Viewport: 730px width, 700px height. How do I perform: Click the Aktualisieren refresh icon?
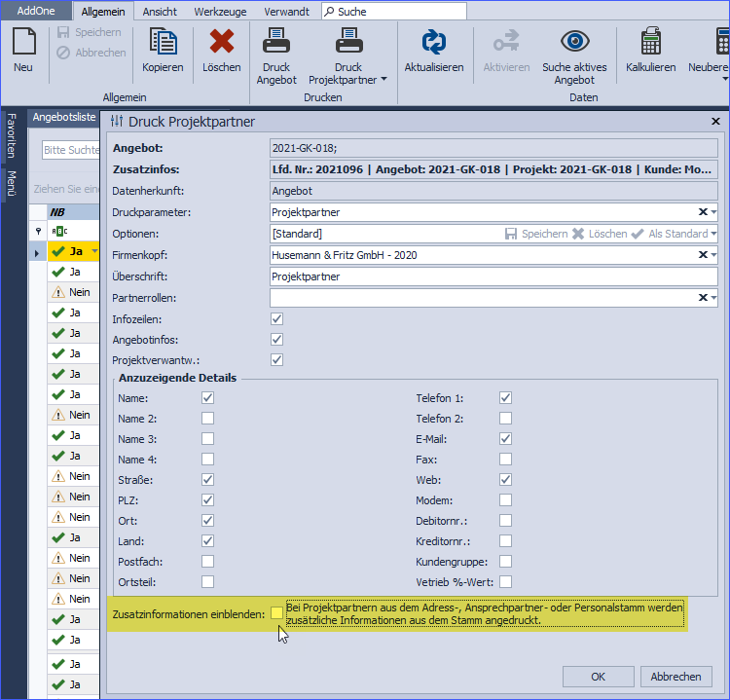tap(433, 42)
